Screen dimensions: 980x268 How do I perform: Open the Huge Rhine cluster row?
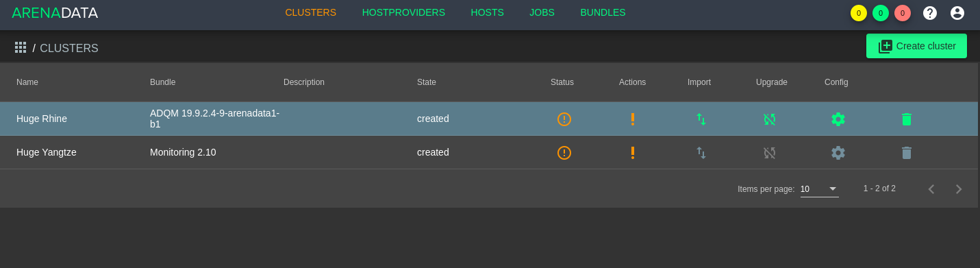click(489, 119)
